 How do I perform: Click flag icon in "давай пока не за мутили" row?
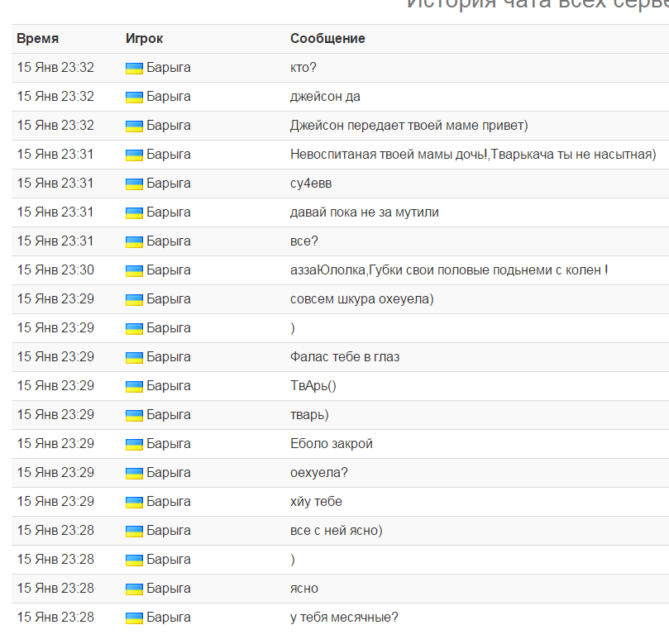click(x=134, y=212)
